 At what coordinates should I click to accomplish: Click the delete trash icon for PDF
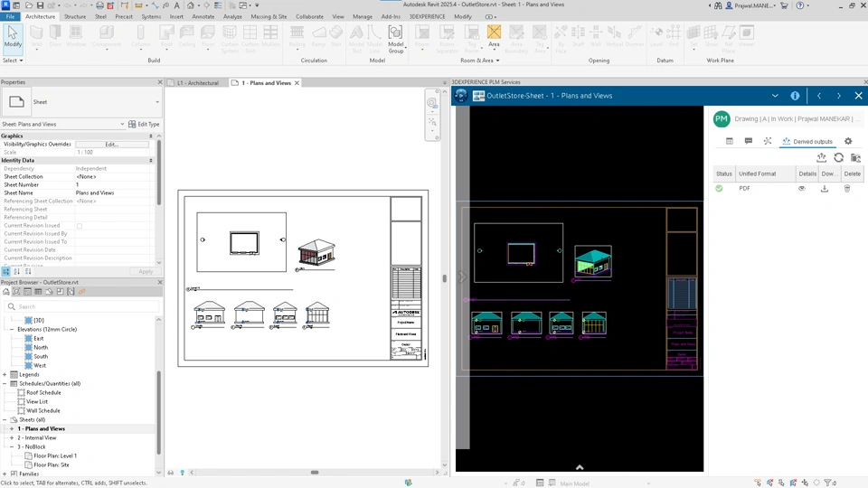(847, 188)
